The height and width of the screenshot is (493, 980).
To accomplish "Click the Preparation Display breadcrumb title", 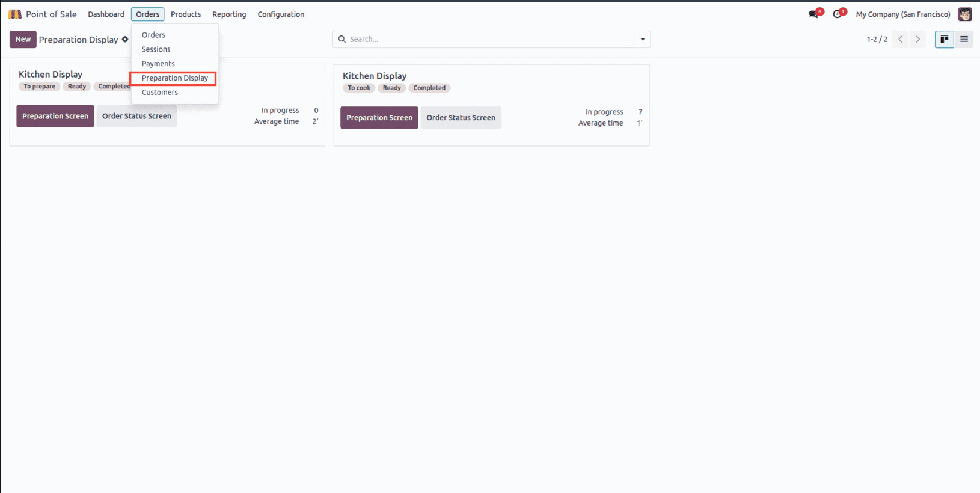I will tap(79, 40).
